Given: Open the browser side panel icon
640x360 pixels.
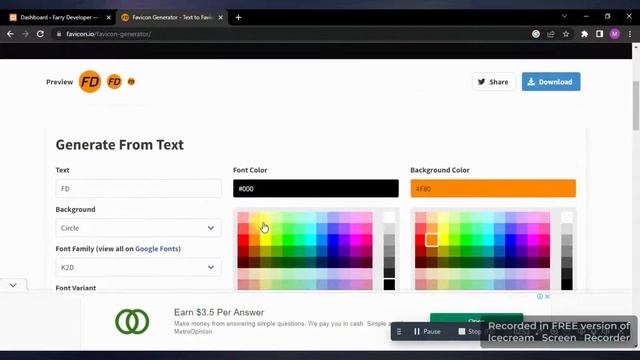Looking at the screenshot, I should pos(599,34).
